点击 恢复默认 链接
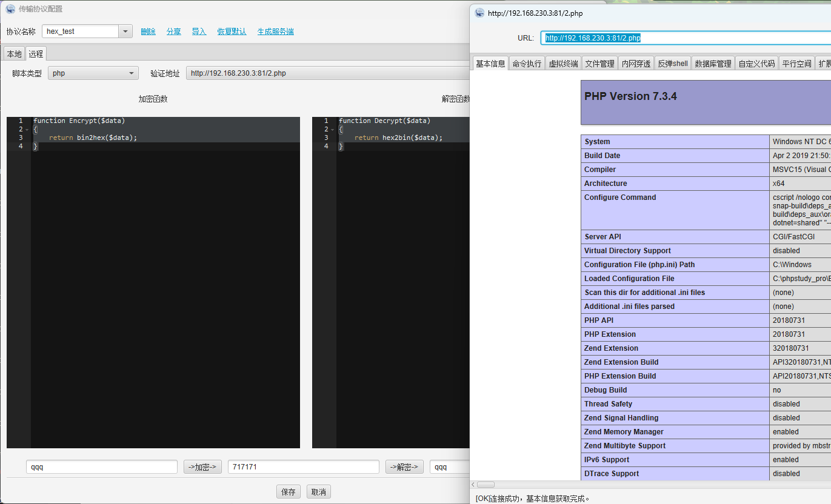 pyautogui.click(x=232, y=31)
